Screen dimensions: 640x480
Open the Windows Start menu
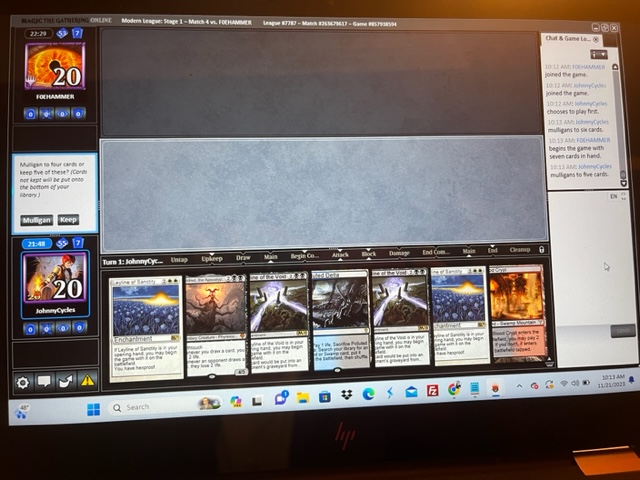tap(94, 408)
